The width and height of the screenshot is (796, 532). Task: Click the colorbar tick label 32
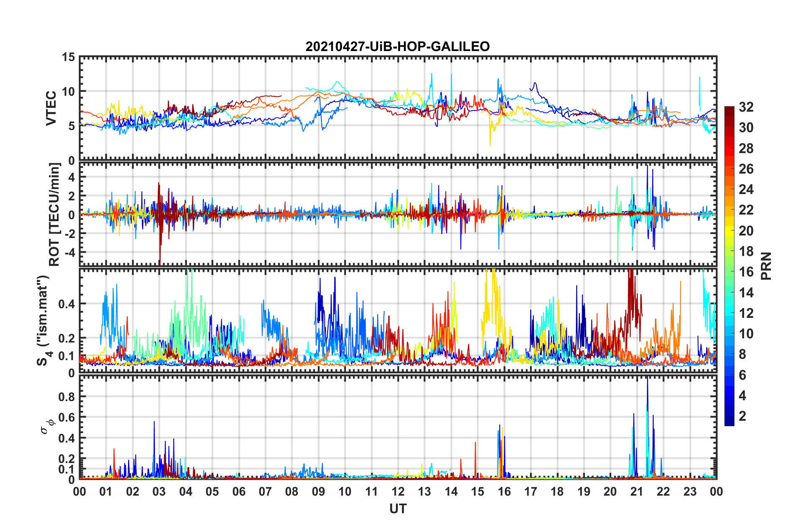(x=746, y=107)
